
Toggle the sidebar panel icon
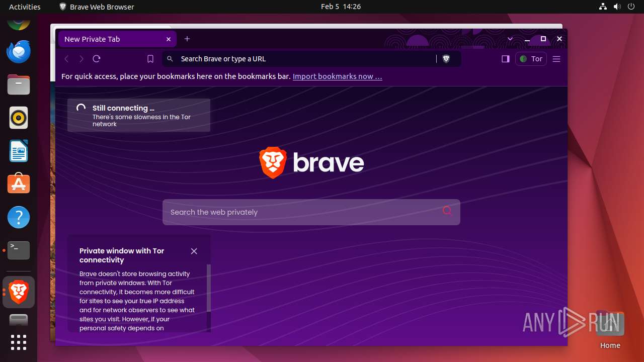click(x=506, y=59)
